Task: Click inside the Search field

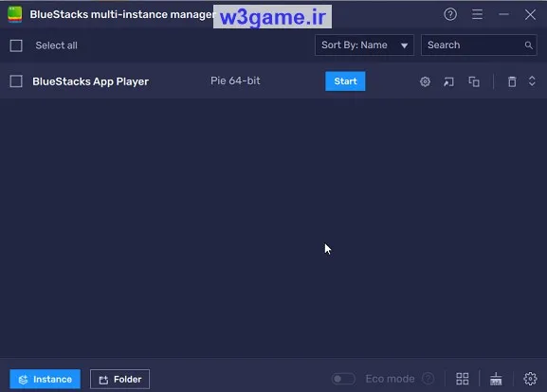Action: 479,45
